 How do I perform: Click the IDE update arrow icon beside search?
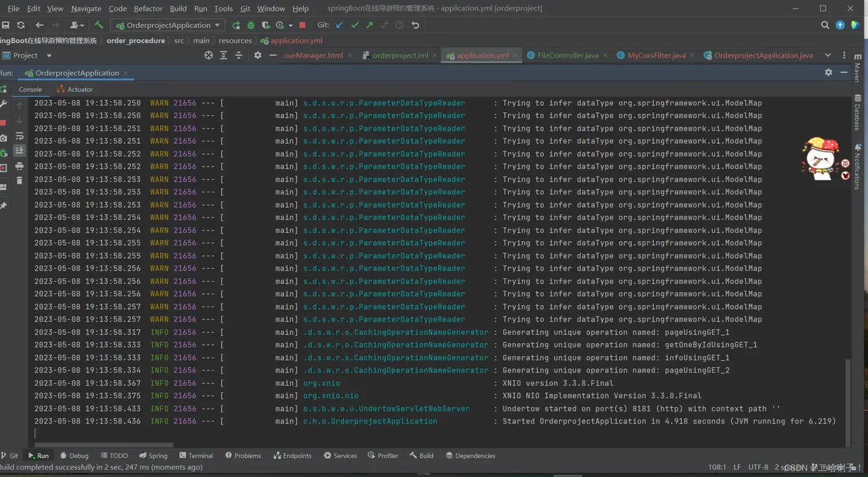840,25
